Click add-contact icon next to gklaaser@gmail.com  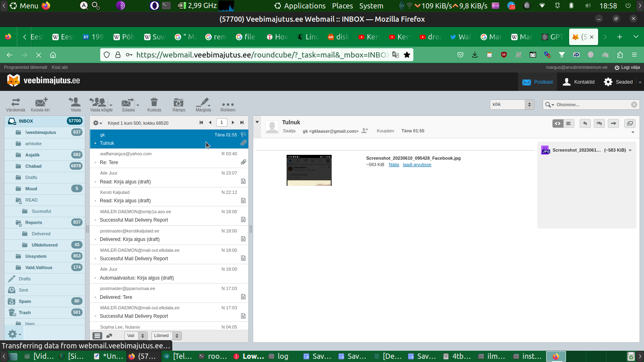(x=365, y=131)
